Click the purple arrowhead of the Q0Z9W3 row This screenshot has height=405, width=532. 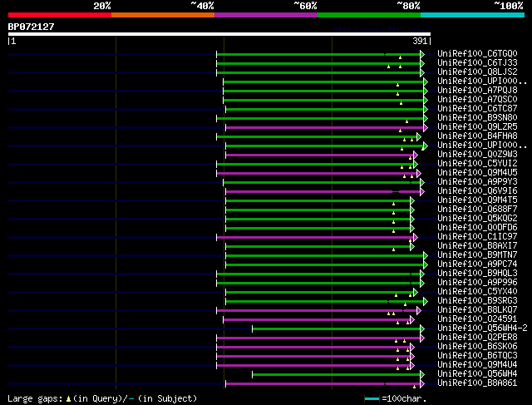coord(416,156)
